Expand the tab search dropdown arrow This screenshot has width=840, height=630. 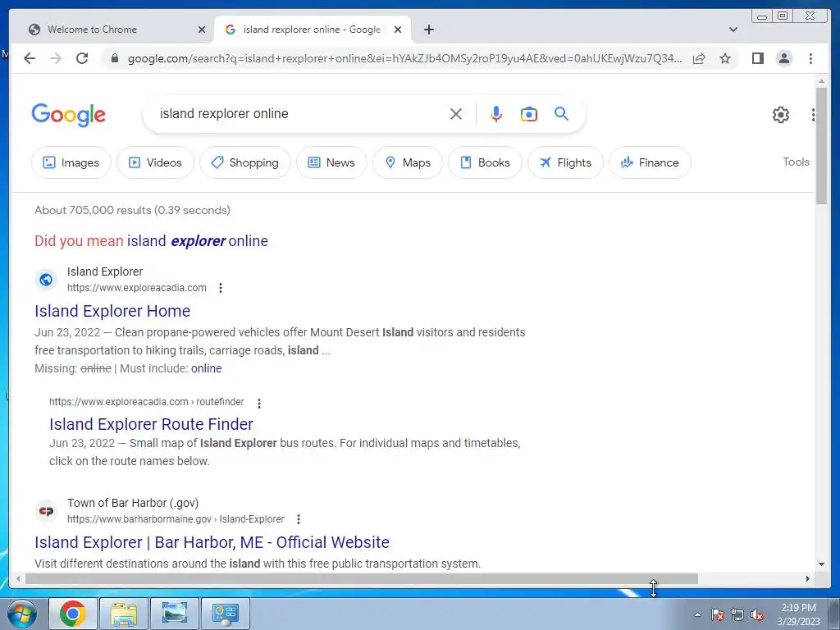coord(733,30)
